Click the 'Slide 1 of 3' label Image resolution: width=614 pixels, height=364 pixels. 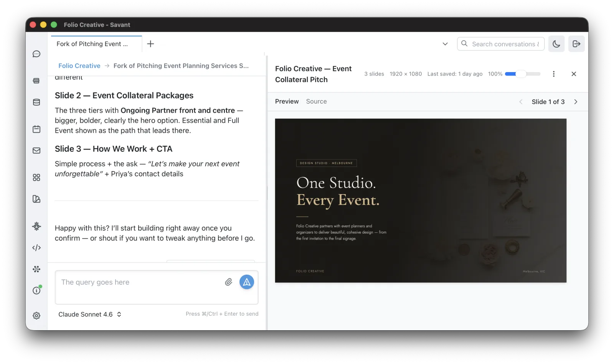(548, 102)
